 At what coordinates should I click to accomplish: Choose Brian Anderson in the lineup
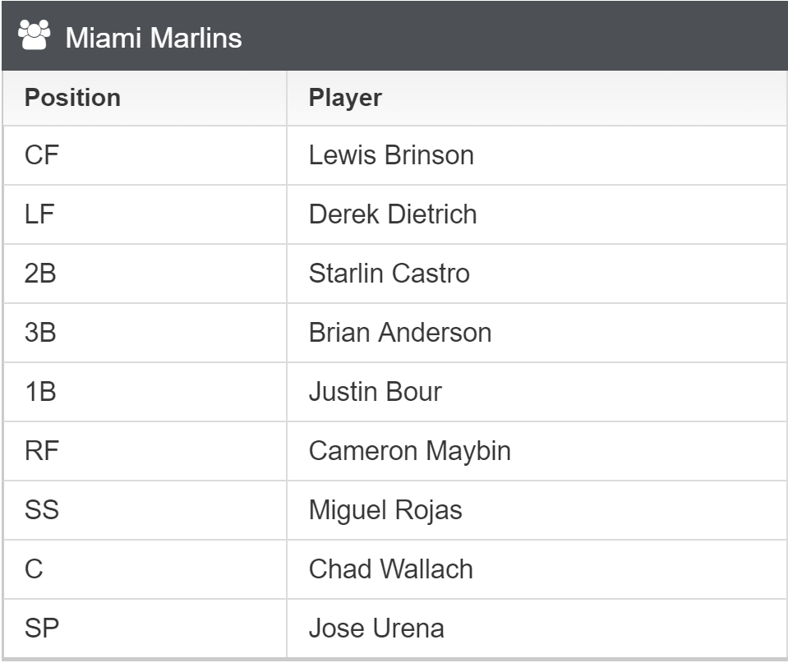(x=400, y=333)
